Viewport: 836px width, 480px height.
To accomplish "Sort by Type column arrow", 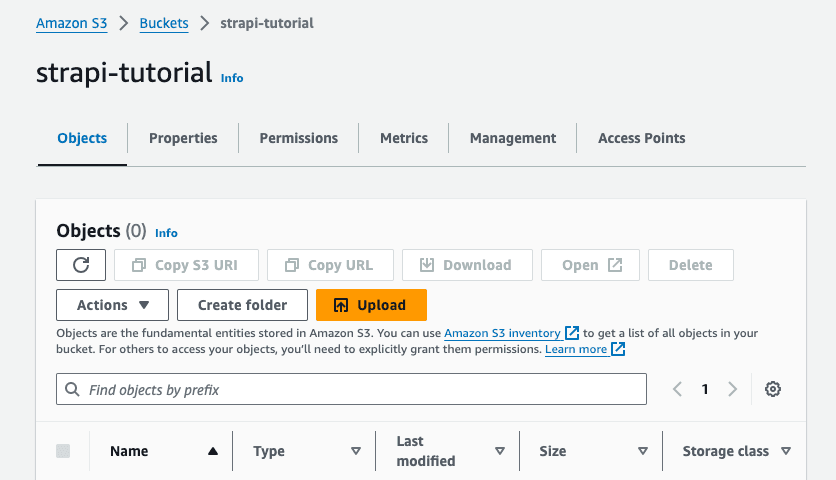I will (356, 451).
